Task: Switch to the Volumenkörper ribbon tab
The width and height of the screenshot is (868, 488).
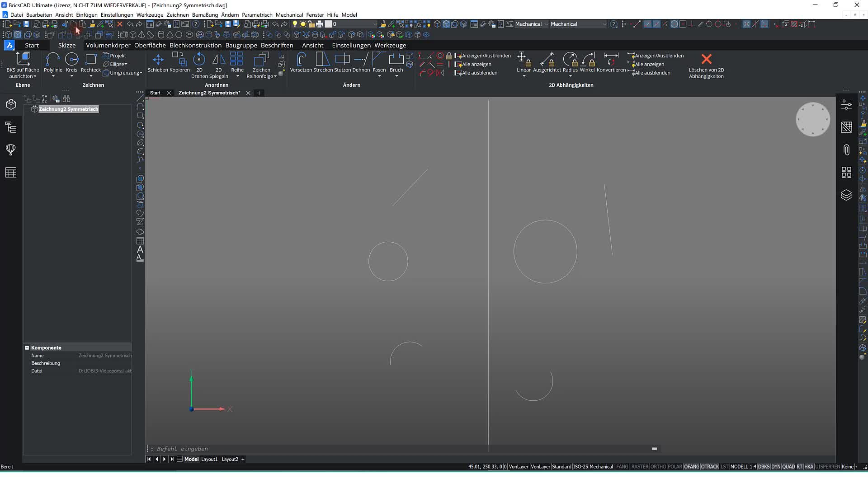Action: [108, 45]
